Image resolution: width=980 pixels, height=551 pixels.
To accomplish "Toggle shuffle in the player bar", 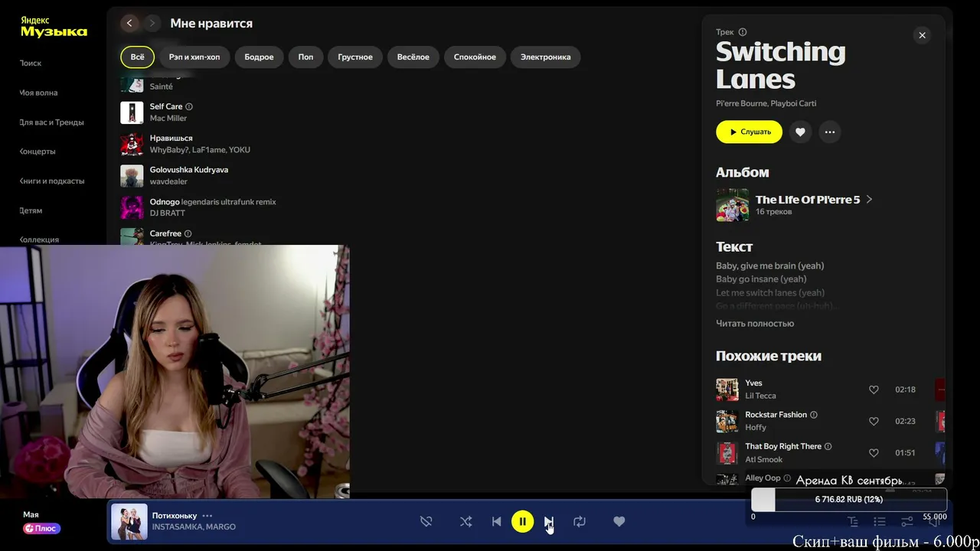I will tap(465, 521).
